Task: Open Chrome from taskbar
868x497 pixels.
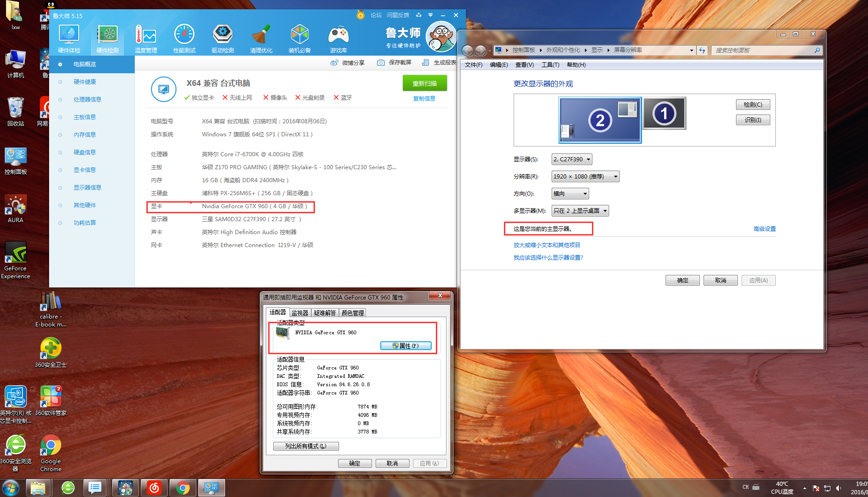Action: coord(183,488)
